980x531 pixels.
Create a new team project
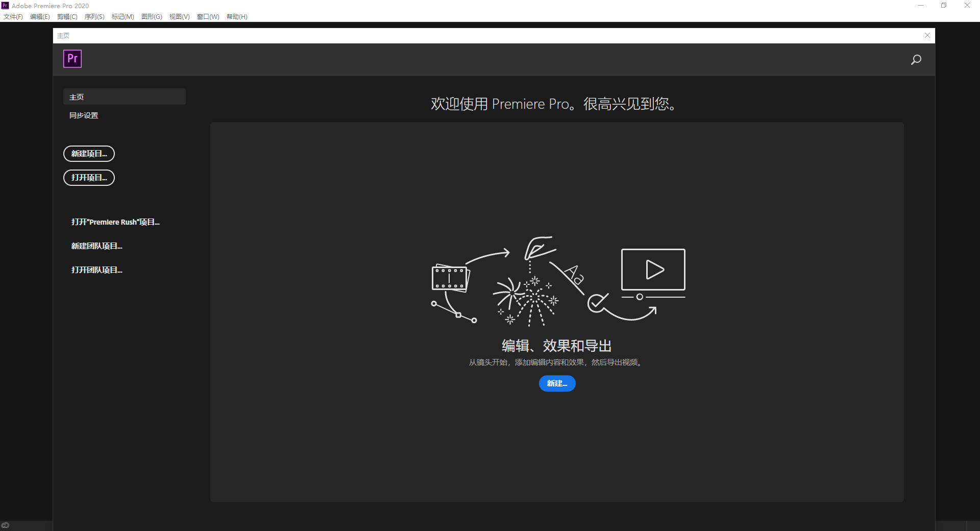click(x=96, y=246)
